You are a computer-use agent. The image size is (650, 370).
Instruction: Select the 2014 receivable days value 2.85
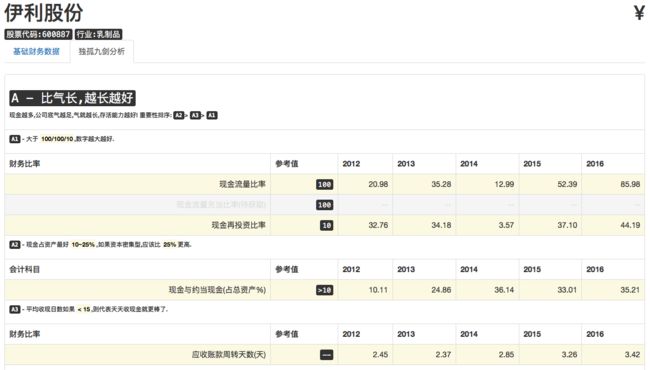(506, 354)
